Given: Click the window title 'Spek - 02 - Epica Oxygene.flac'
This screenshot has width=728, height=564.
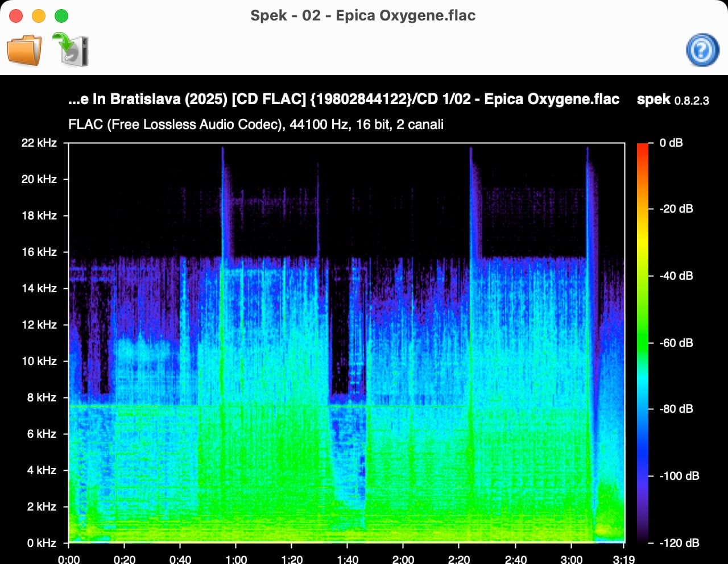Looking at the screenshot, I should pyautogui.click(x=363, y=15).
